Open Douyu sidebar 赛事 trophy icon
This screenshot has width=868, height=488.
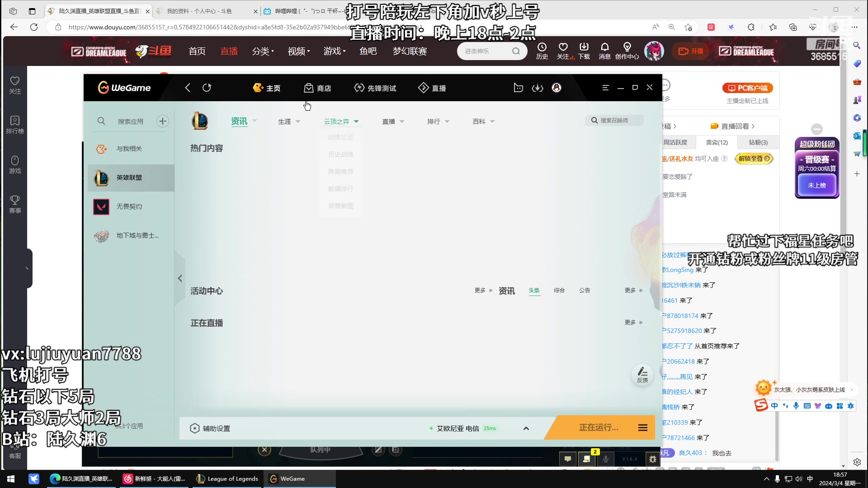[15, 204]
